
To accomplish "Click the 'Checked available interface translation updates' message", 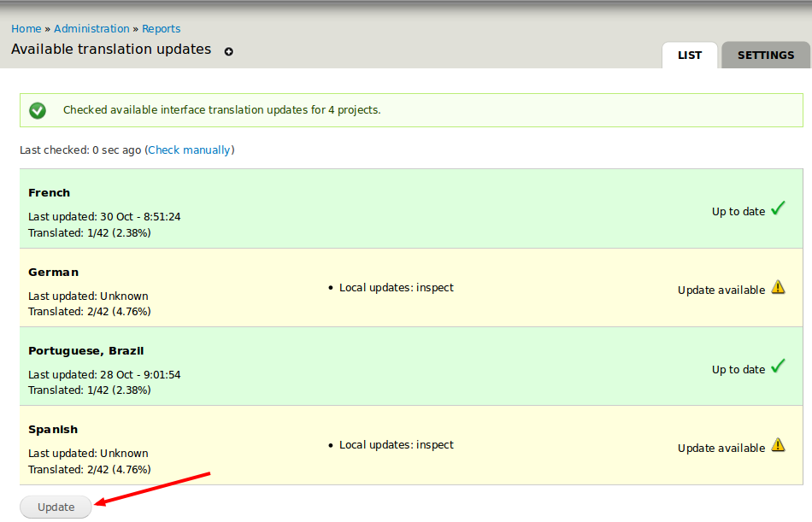I will pyautogui.click(x=221, y=110).
